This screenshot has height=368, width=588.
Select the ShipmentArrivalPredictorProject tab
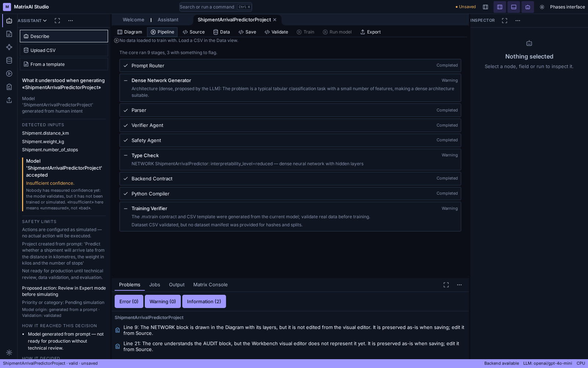tap(234, 20)
